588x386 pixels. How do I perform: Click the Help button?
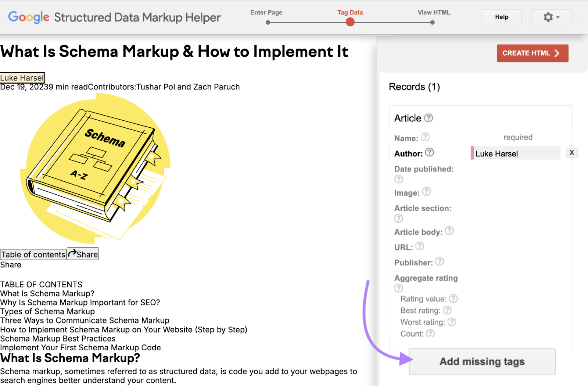pos(502,17)
